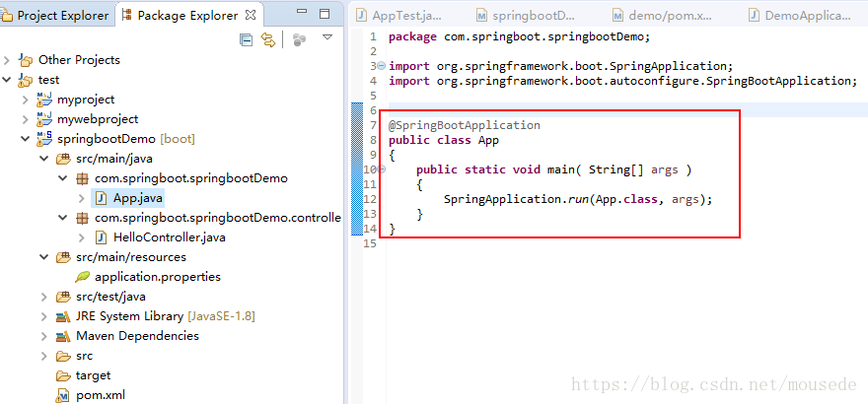Click src/main/java source folder icon

(x=63, y=160)
